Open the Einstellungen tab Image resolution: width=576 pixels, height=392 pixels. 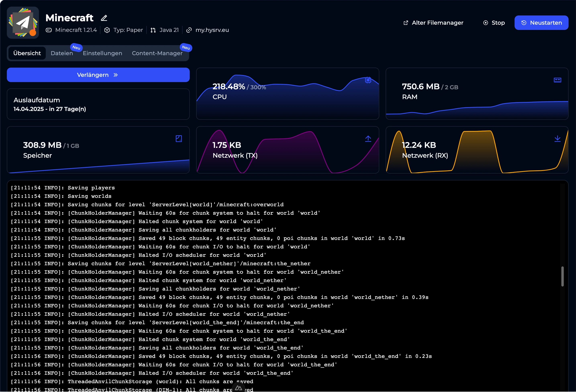pyautogui.click(x=102, y=53)
